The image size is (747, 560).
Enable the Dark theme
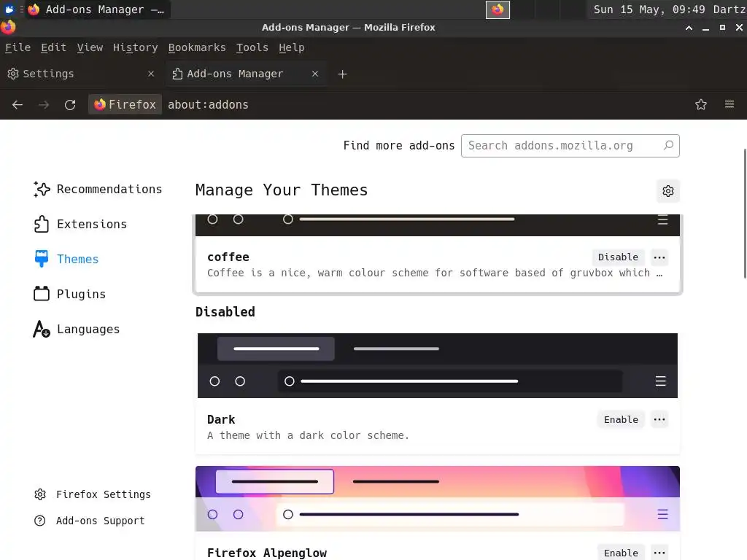[x=621, y=419]
